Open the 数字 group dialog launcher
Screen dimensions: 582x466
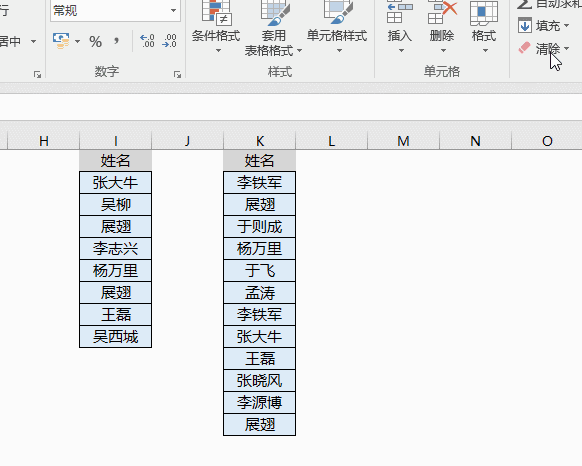[177, 75]
